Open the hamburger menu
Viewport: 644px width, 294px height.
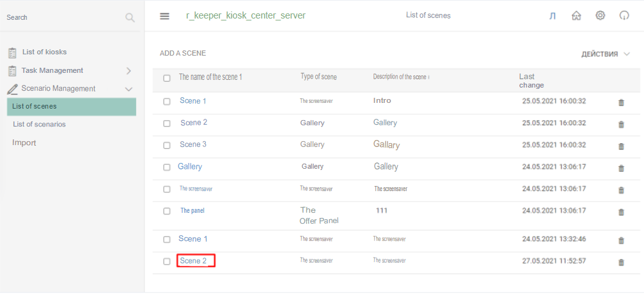pos(164,16)
